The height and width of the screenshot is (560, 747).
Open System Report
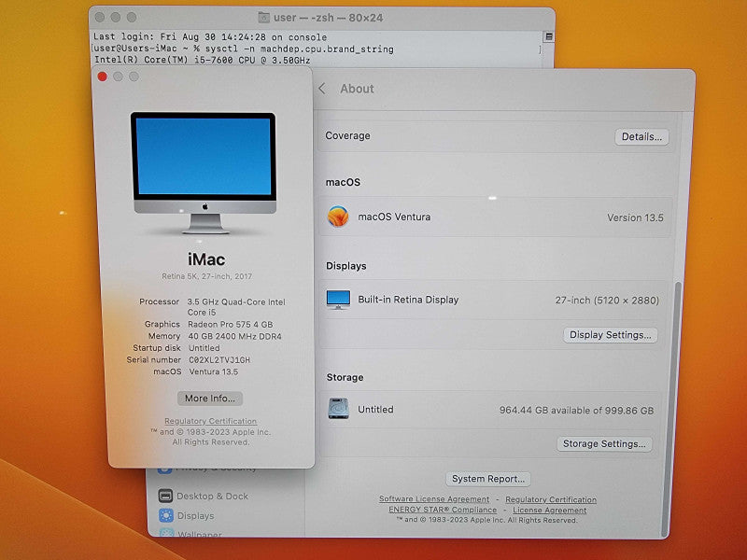coord(487,479)
